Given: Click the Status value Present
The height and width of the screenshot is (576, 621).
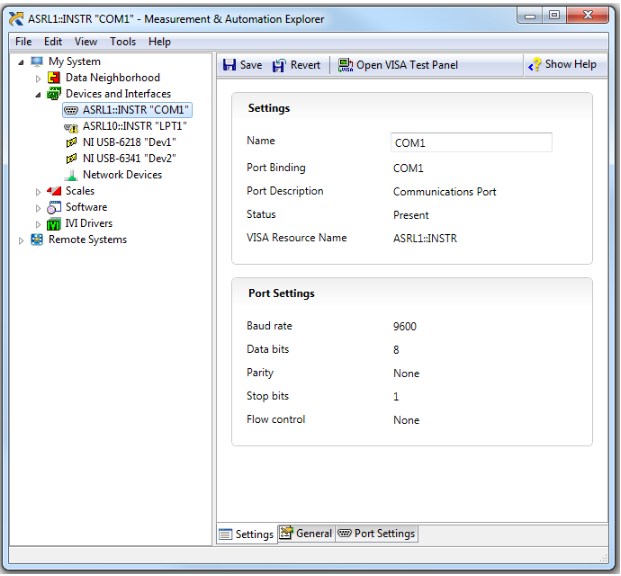Looking at the screenshot, I should (x=411, y=215).
